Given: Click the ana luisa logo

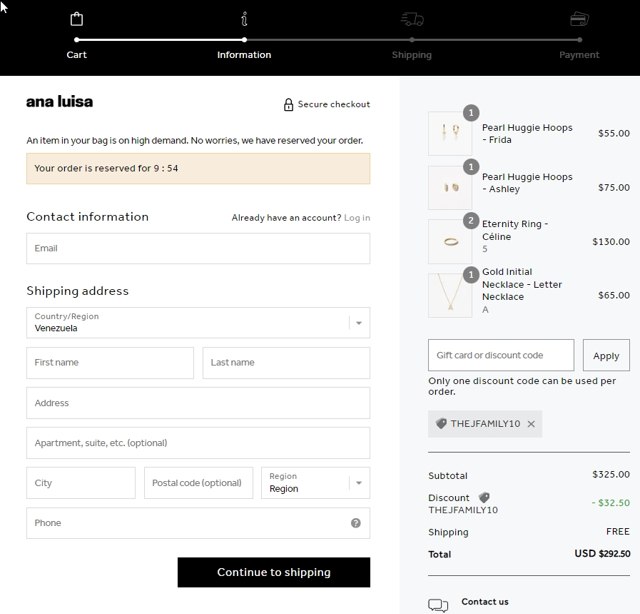Looking at the screenshot, I should click(60, 102).
